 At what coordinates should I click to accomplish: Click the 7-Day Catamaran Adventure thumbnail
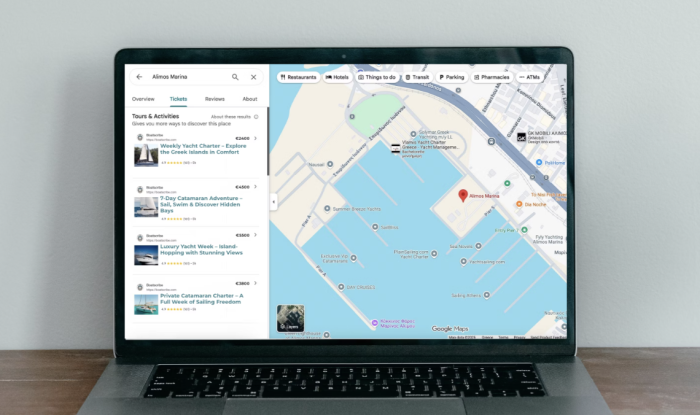pos(146,207)
